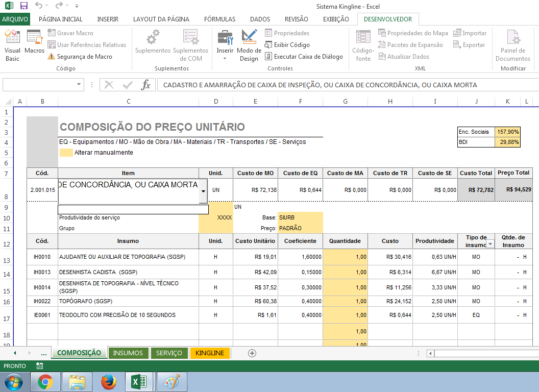Viewport: 539px width, 392px height.
Task: Open Suplementos de COM dialog
Action: pyautogui.click(x=190, y=46)
